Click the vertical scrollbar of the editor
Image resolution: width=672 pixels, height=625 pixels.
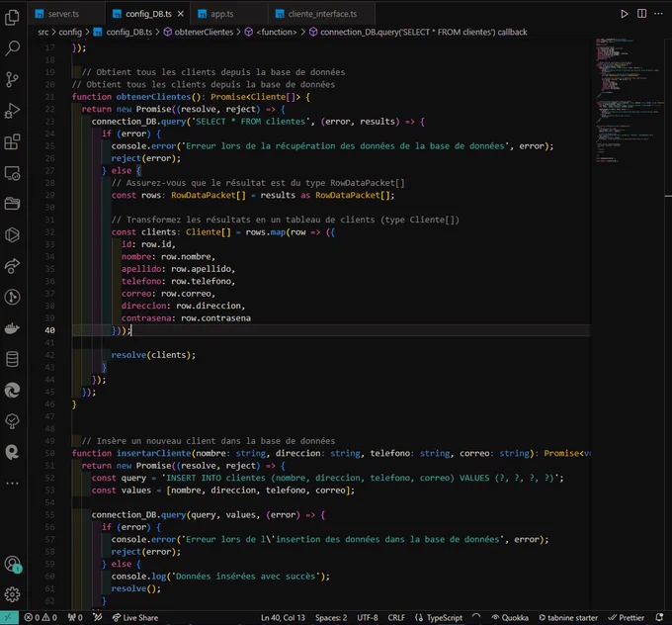[668, 323]
